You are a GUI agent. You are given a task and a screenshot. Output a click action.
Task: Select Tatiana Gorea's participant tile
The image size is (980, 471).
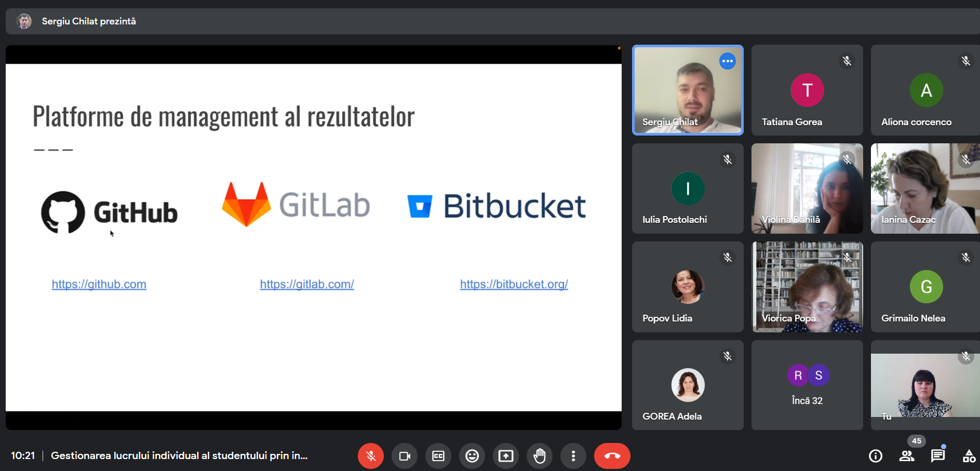tap(807, 90)
